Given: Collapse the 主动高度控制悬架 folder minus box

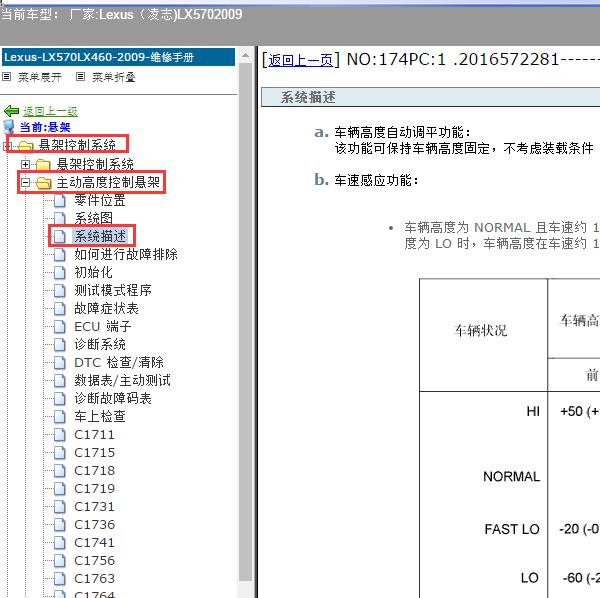Looking at the screenshot, I should click(25, 182).
